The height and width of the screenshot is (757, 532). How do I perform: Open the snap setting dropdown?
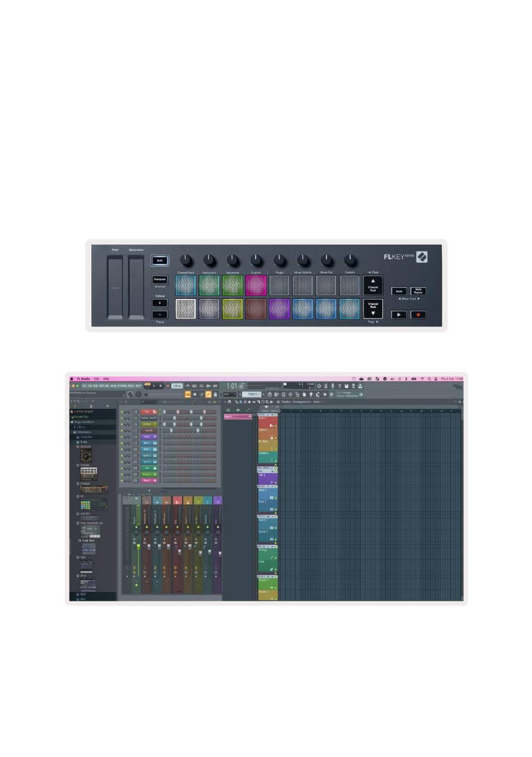pyautogui.click(x=230, y=394)
